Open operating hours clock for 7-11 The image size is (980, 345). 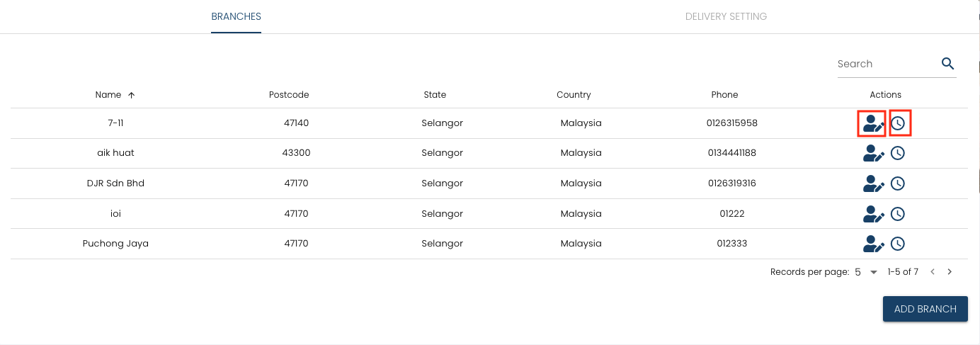tap(898, 123)
